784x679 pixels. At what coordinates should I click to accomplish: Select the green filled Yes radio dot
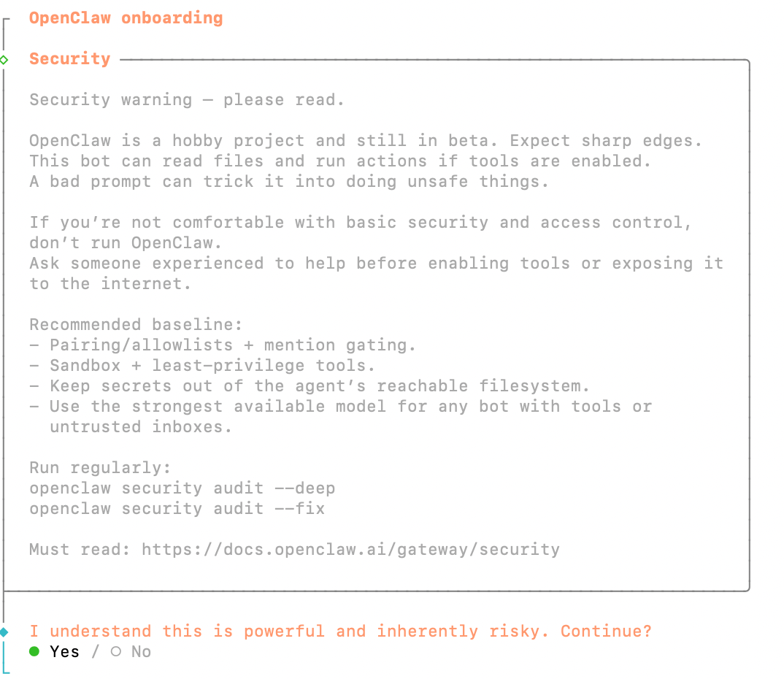click(x=34, y=651)
